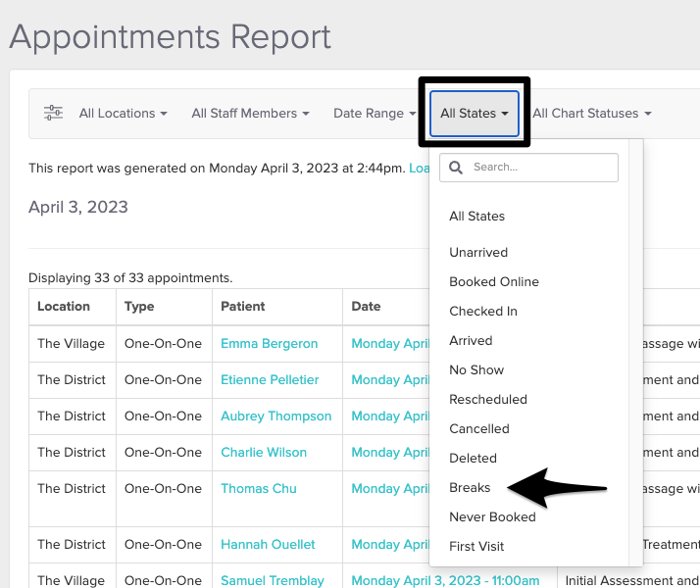Image resolution: width=700 pixels, height=588 pixels.
Task: Choose the Unarrived state option
Action: (478, 252)
